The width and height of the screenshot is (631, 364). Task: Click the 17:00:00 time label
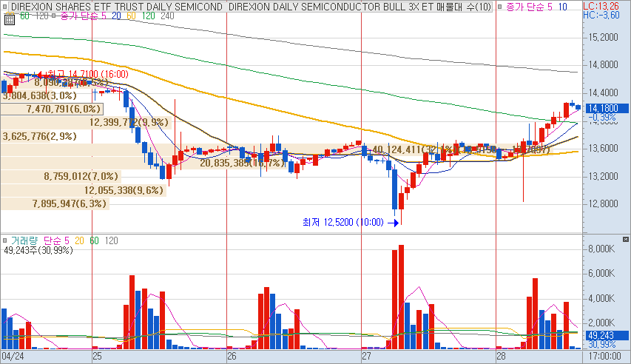pos(605,357)
